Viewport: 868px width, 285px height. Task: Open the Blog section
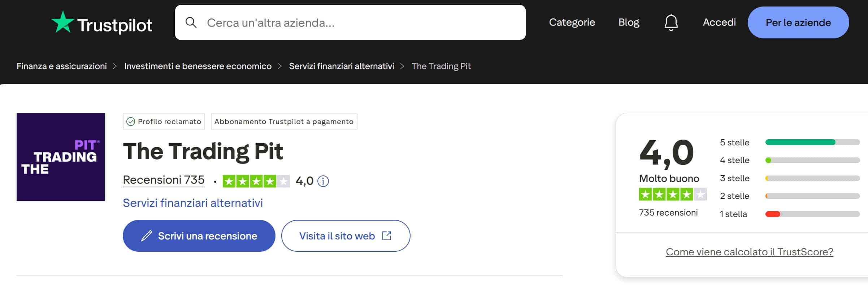pos(629,22)
